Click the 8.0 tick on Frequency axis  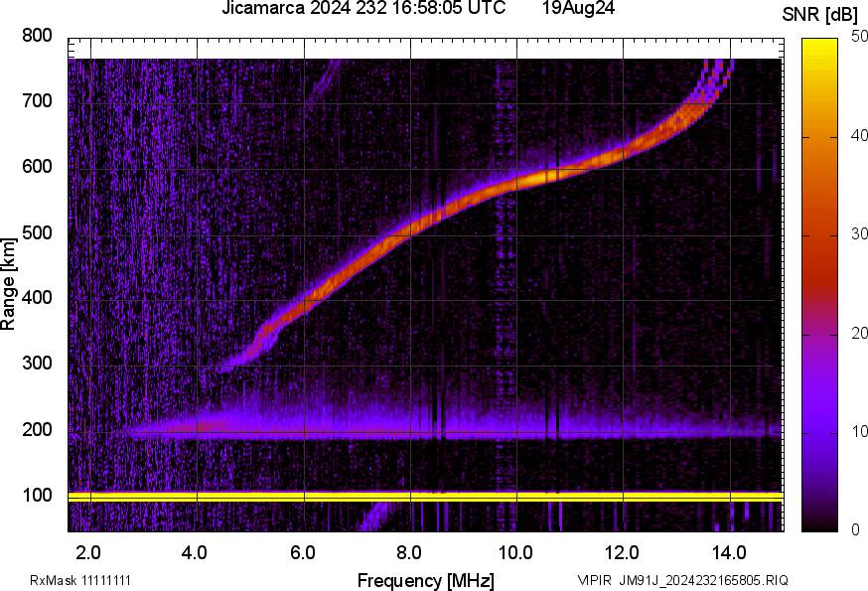409,551
